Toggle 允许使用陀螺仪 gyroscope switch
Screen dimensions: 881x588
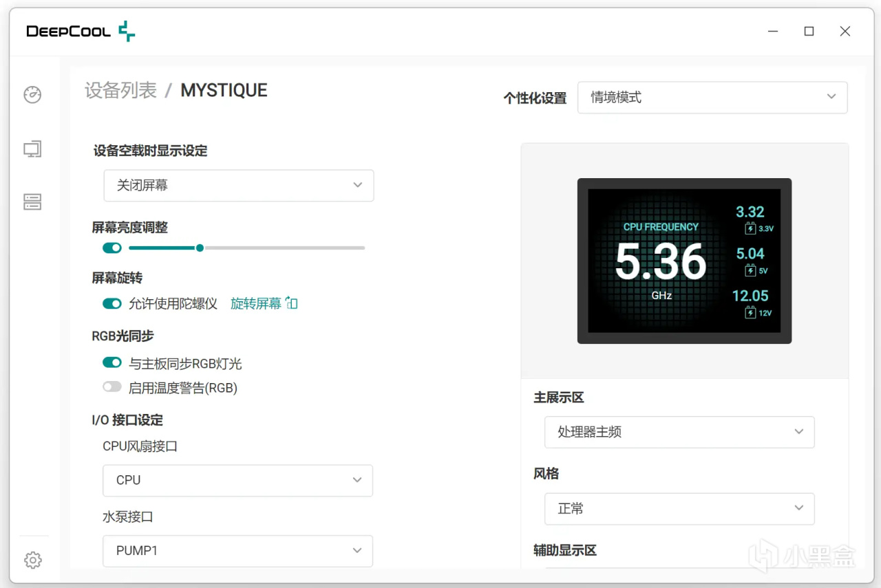click(112, 303)
